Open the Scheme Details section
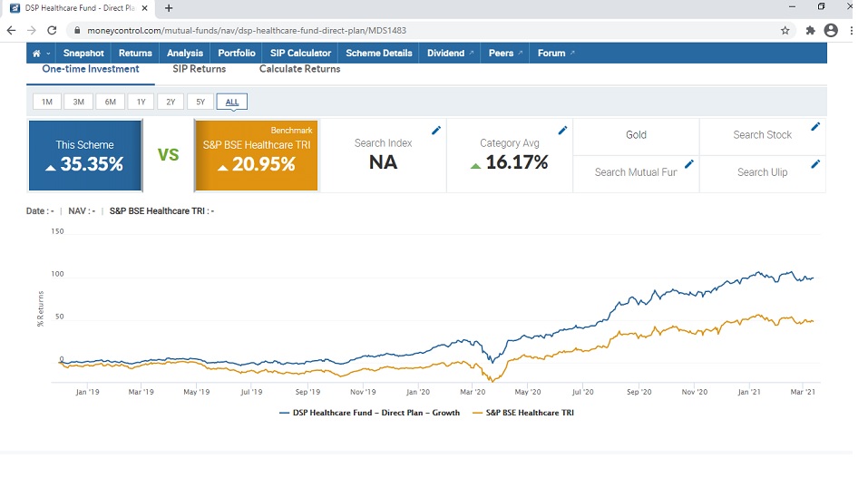Screen dimensions: 868x488 [378, 54]
